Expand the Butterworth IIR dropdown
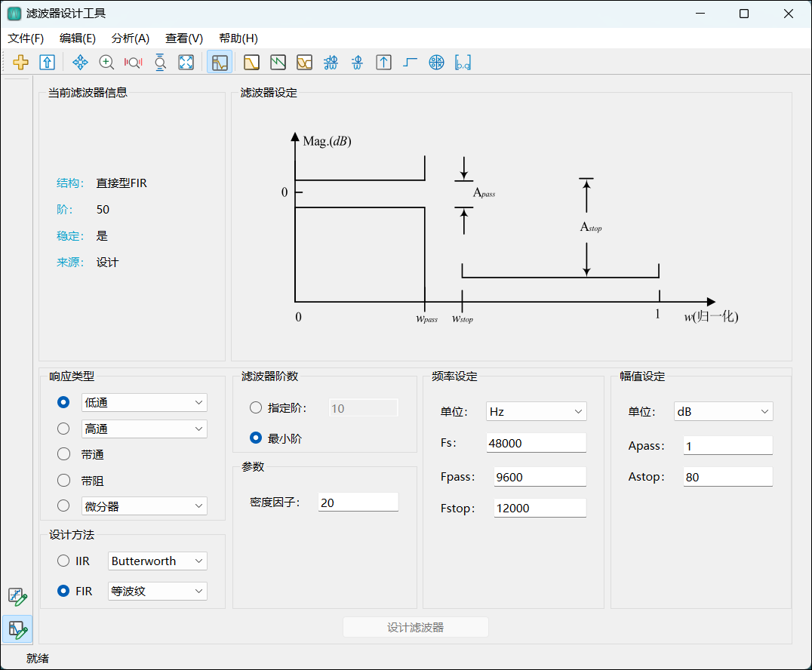The height and width of the screenshot is (670, 812). (157, 561)
